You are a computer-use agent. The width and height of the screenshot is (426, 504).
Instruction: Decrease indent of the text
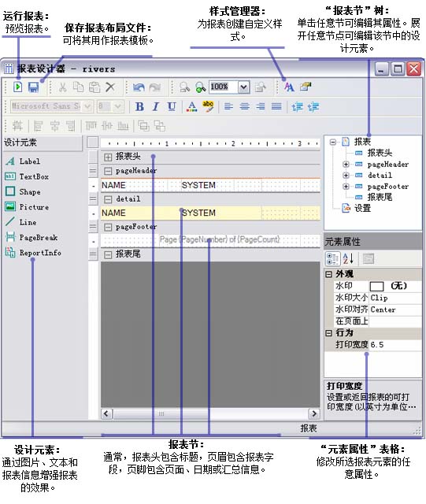click(x=297, y=107)
